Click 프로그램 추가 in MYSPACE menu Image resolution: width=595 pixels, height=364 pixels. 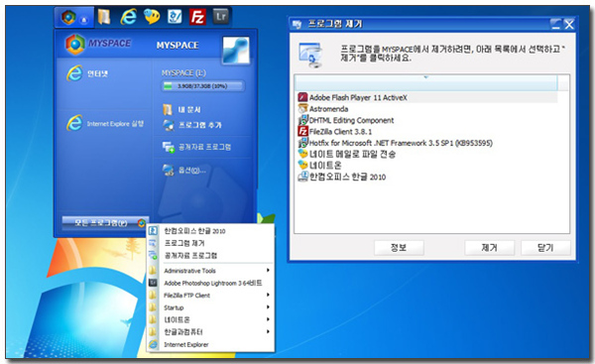(192, 125)
